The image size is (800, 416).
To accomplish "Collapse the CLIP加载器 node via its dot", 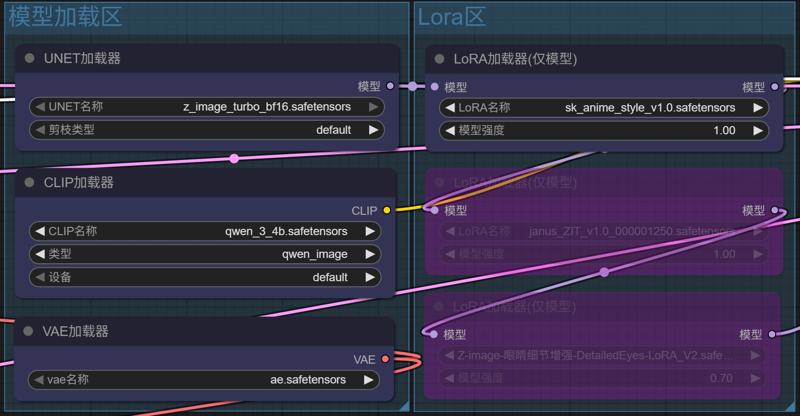I will pyautogui.click(x=30, y=182).
